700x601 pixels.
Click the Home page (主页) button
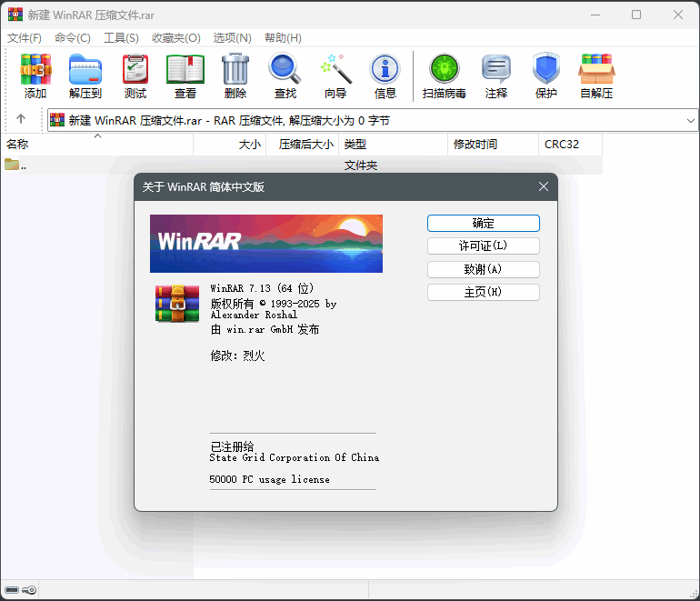tap(483, 292)
